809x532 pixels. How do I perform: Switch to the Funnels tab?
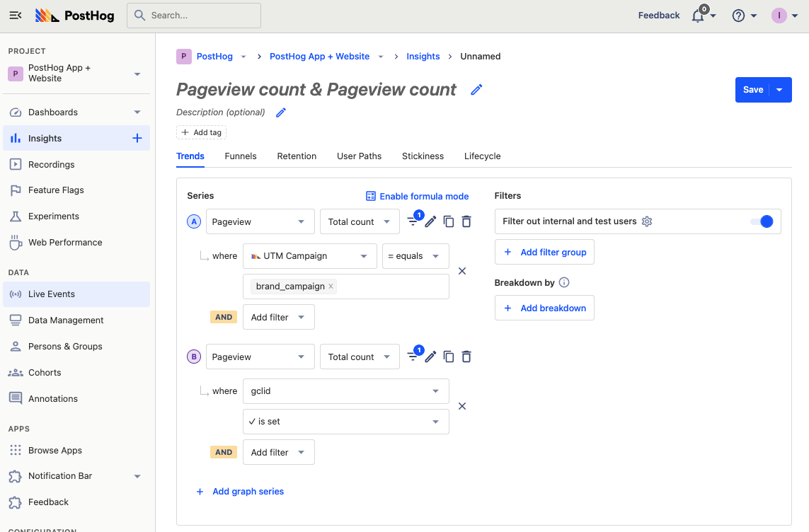241,156
